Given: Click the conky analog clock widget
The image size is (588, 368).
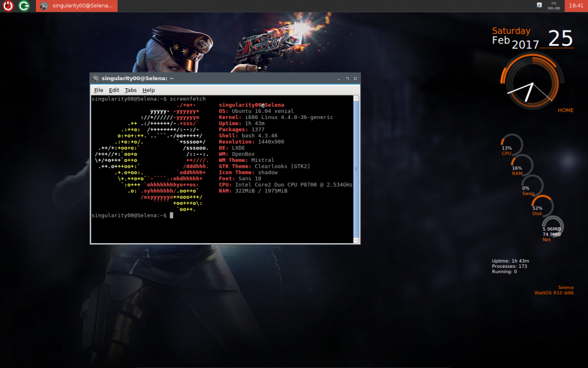Looking at the screenshot, I should coord(532,82).
